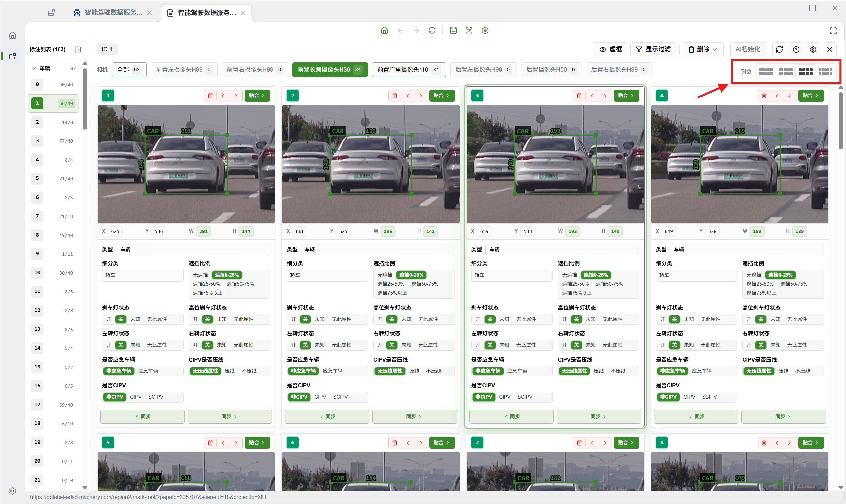Click the forward arrow in the top navigation bar
The height and width of the screenshot is (504, 846).
[416, 30]
